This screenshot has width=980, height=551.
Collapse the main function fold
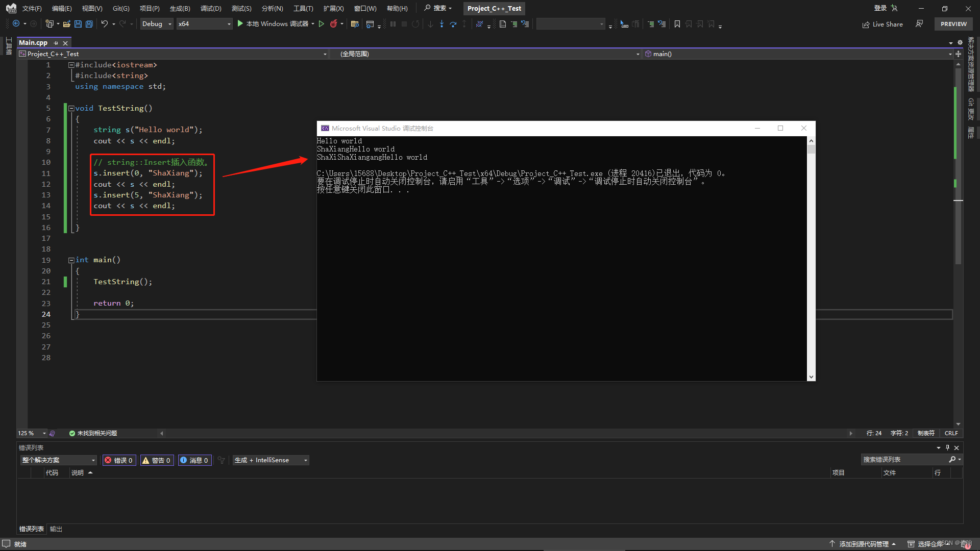(71, 260)
